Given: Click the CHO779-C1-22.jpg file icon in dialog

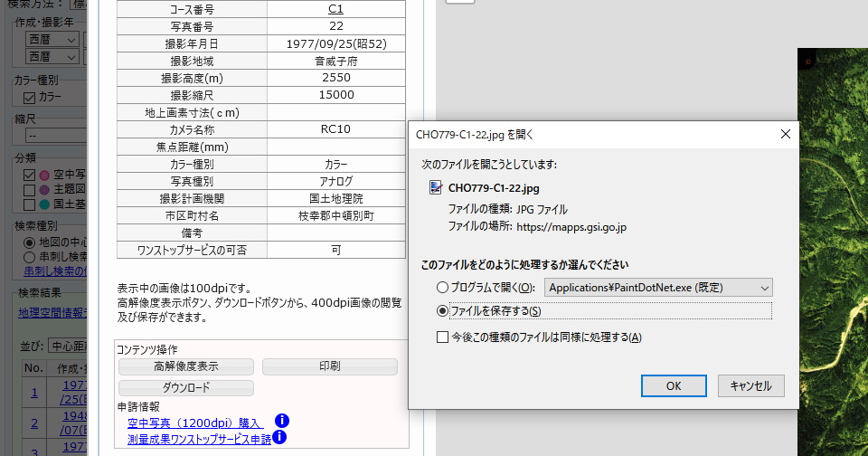Looking at the screenshot, I should pos(436,187).
